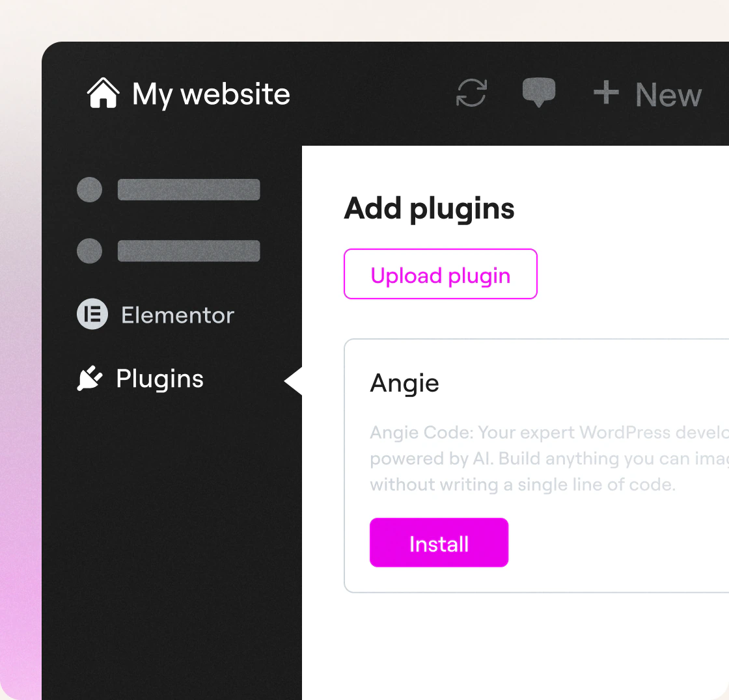
Task: Click the Angie Code description text
Action: (x=549, y=459)
